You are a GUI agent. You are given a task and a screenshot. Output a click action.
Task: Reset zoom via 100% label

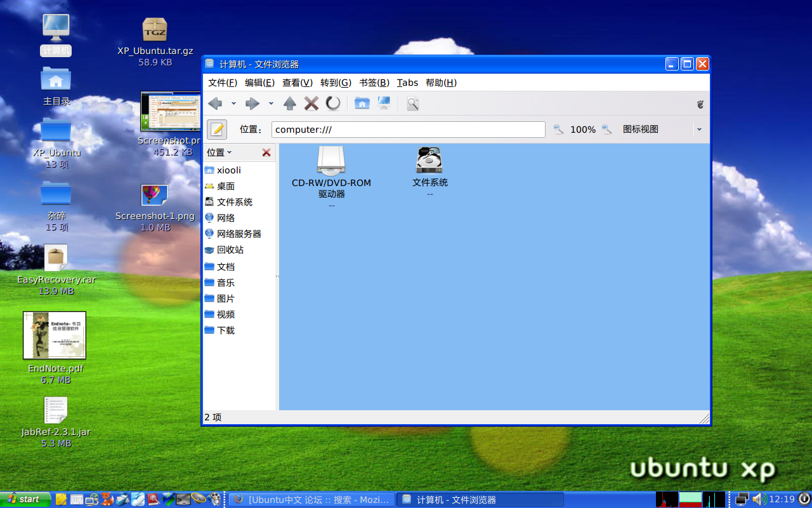click(583, 130)
